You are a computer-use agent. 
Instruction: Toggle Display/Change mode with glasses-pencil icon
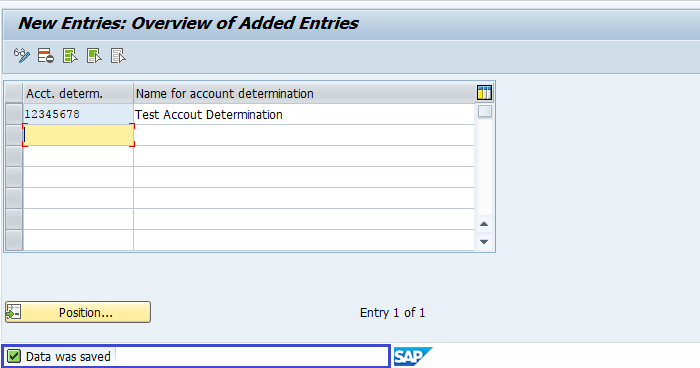tap(21, 56)
